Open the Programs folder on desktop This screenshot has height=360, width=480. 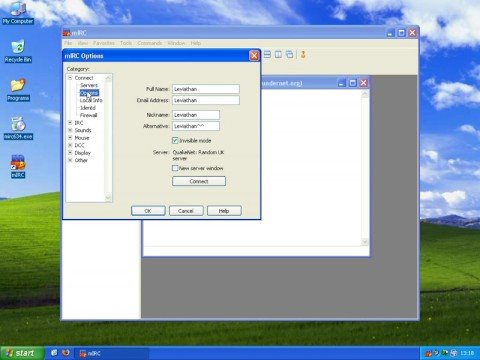(x=18, y=89)
